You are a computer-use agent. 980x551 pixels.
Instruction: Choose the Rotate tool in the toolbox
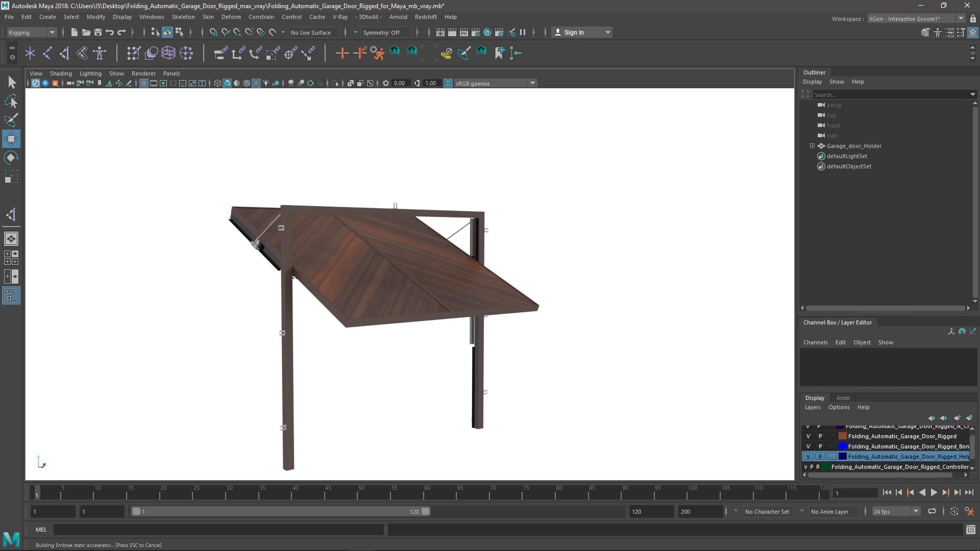pyautogui.click(x=11, y=158)
